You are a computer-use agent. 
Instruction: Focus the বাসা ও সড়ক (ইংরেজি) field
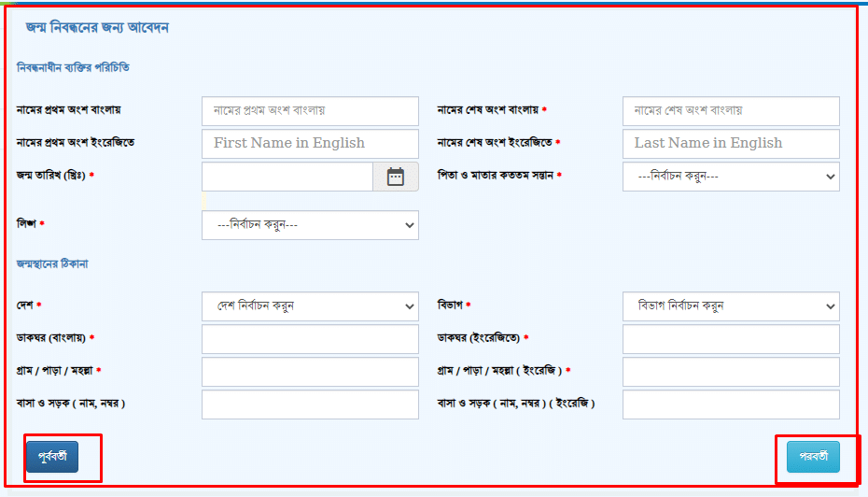[x=730, y=405]
